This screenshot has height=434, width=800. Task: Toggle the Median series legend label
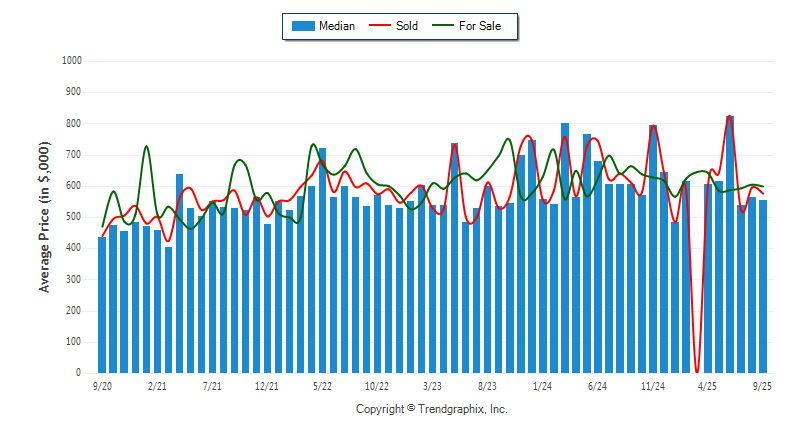click(337, 26)
